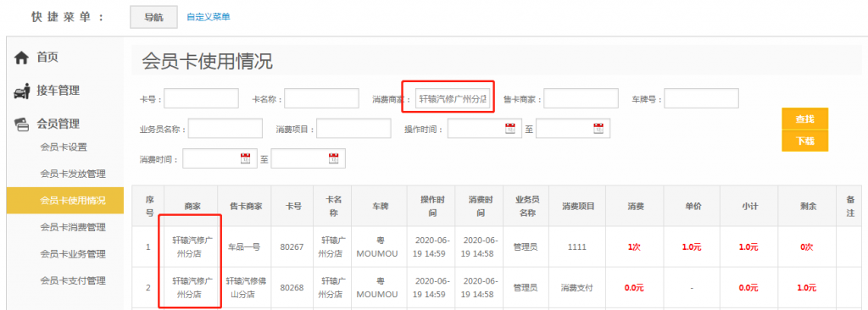Image resolution: width=868 pixels, height=310 pixels.
Task: Click the home icon beside 首页
Action: coord(21,58)
